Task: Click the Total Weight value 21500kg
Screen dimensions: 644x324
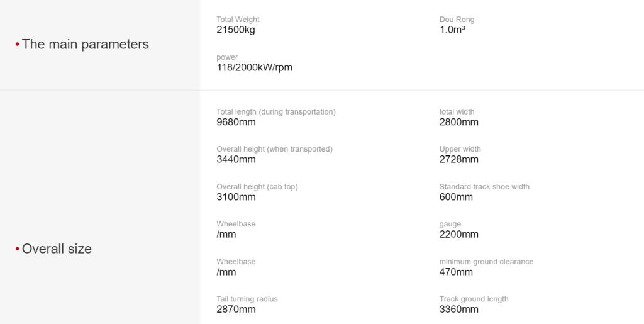Action: (x=236, y=30)
